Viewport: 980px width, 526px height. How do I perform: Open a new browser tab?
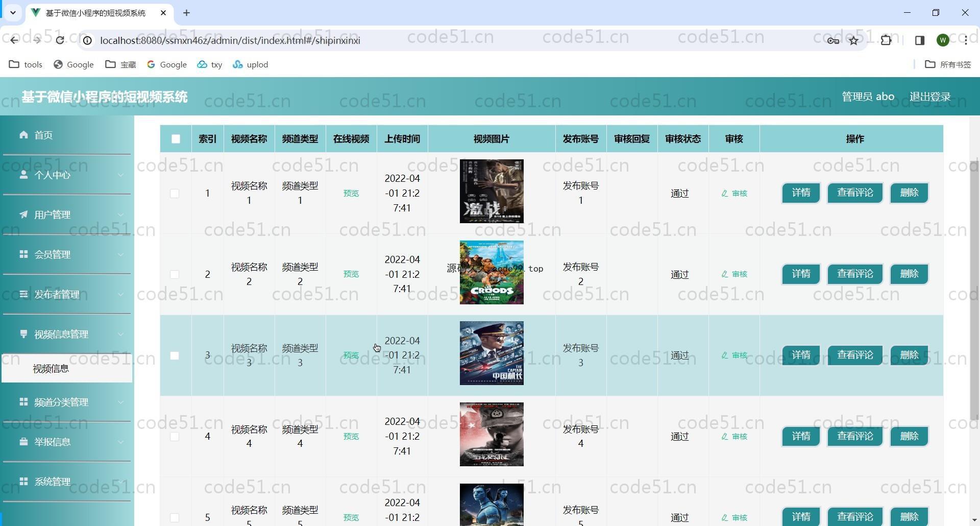tap(186, 13)
